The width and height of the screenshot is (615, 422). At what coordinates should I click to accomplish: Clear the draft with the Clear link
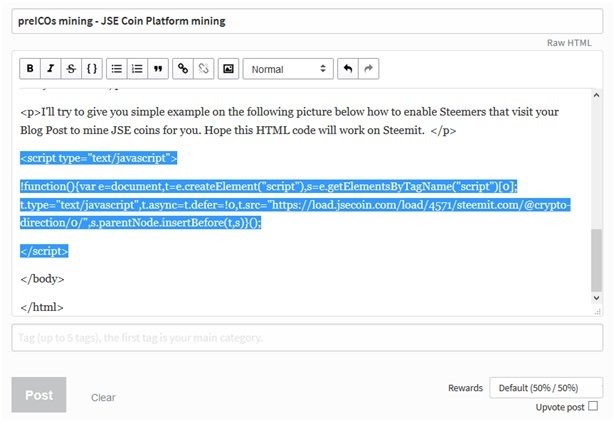pos(103,397)
